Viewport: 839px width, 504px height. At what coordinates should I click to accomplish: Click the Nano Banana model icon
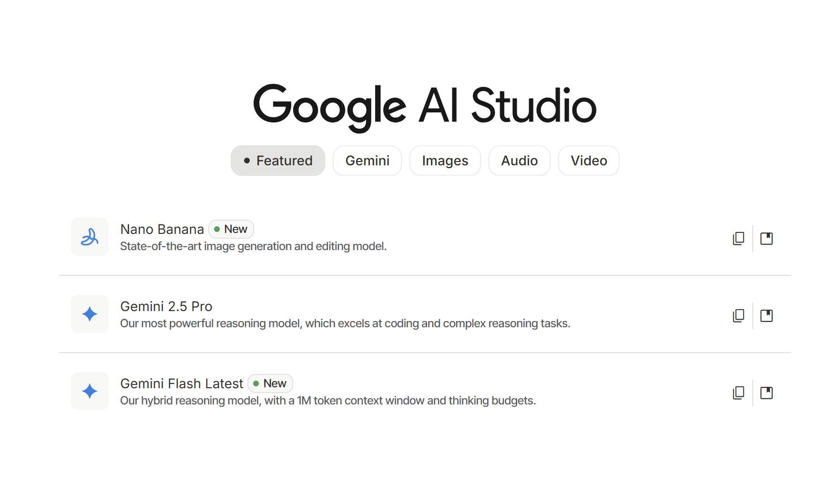pyautogui.click(x=90, y=237)
